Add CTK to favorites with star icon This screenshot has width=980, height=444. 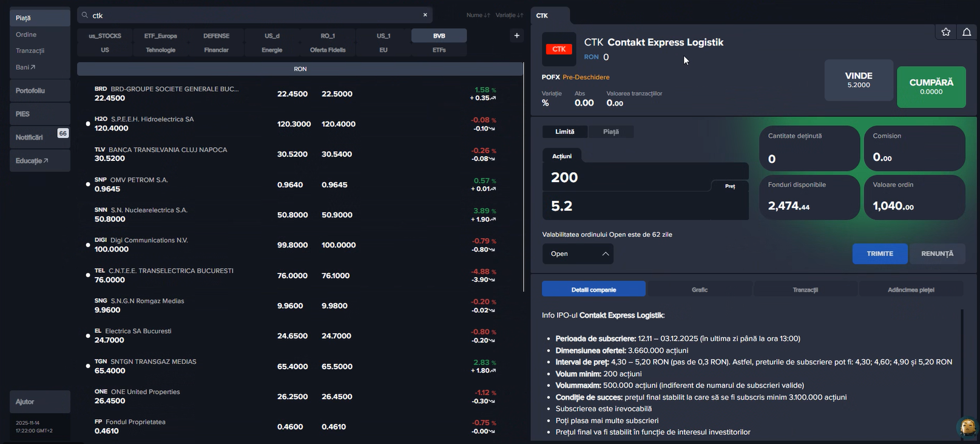coord(945,32)
